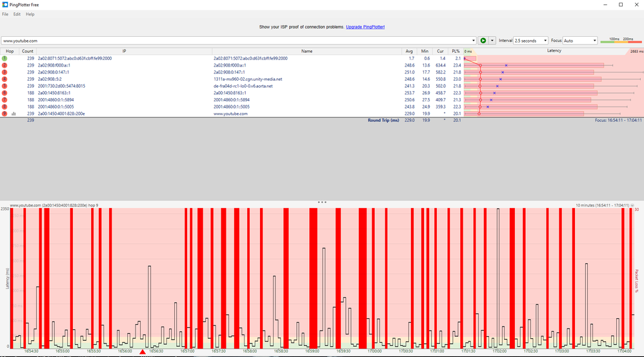Select IP address 2a02:908::5:2
The height and width of the screenshot is (357, 644).
(x=50, y=79)
